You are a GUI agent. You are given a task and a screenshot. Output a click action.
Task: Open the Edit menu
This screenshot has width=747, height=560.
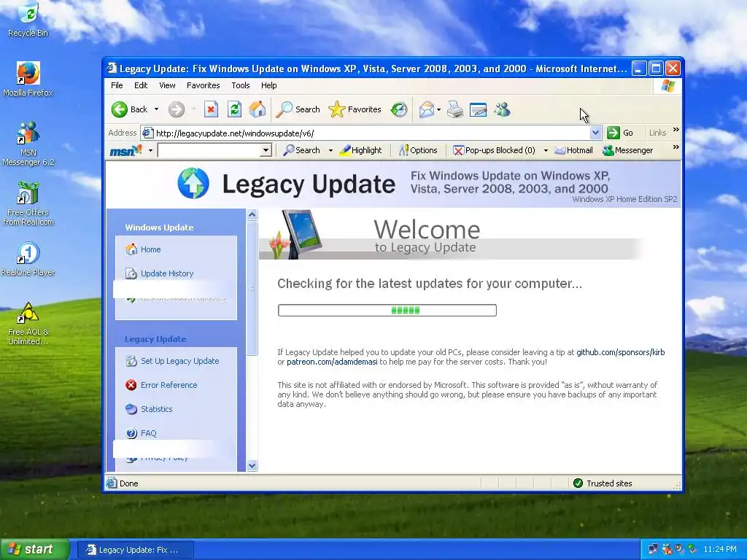[141, 85]
